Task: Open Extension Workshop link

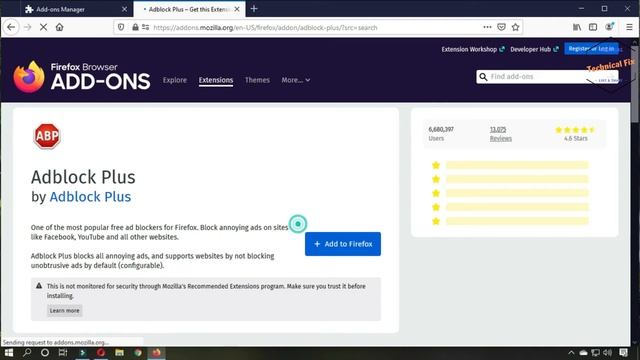Action: [x=473, y=49]
